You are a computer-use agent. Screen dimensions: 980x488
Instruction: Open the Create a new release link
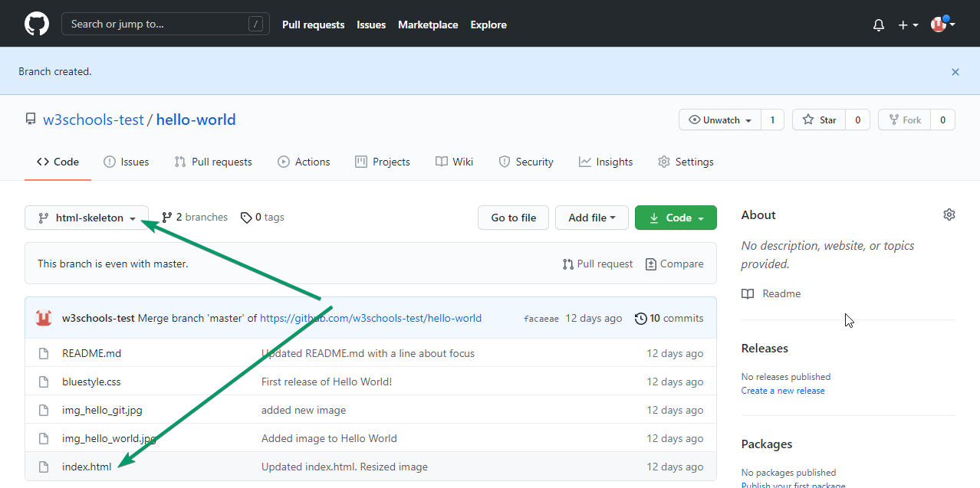[782, 390]
